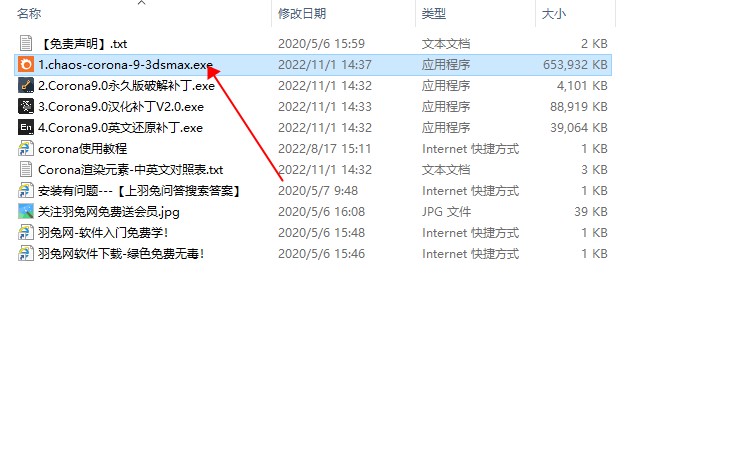
Task: Sort by 名称 column header
Action: 29,14
